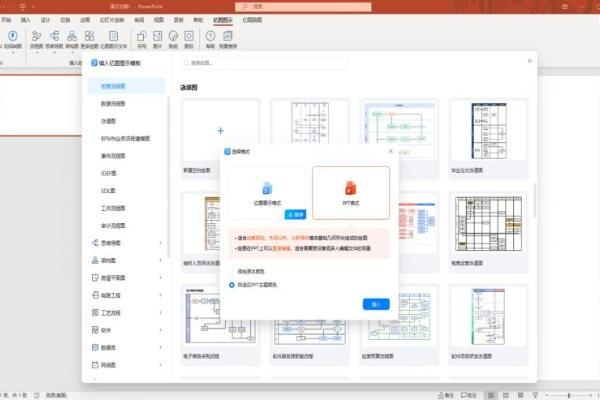600x400 pixels.
Task: Click the mind map icon beside 思维导图 in sidebar
Action: coord(95,243)
